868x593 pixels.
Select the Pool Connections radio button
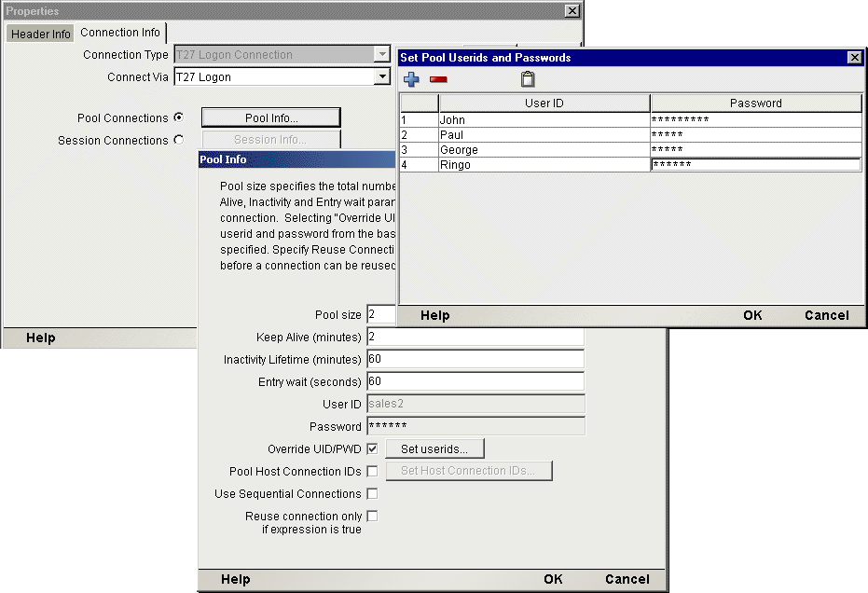[177, 117]
